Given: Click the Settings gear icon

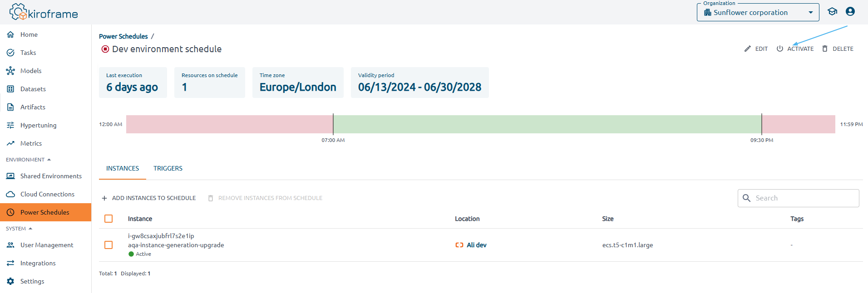Looking at the screenshot, I should tap(10, 281).
